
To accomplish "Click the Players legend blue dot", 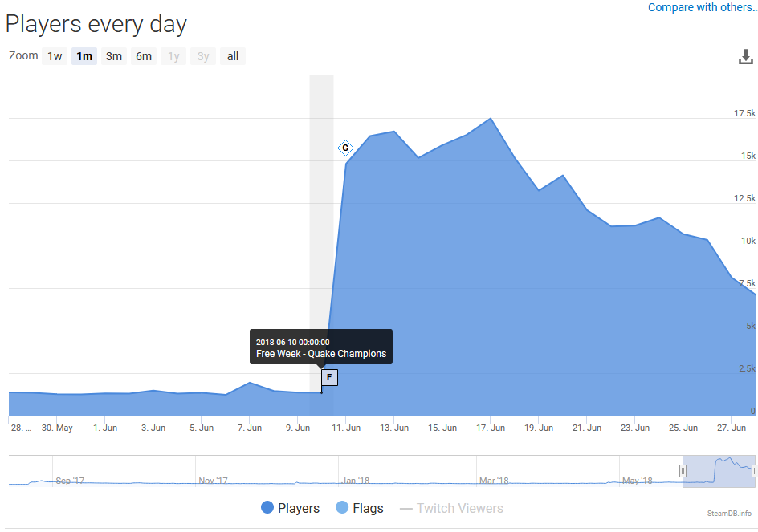I will [267, 508].
